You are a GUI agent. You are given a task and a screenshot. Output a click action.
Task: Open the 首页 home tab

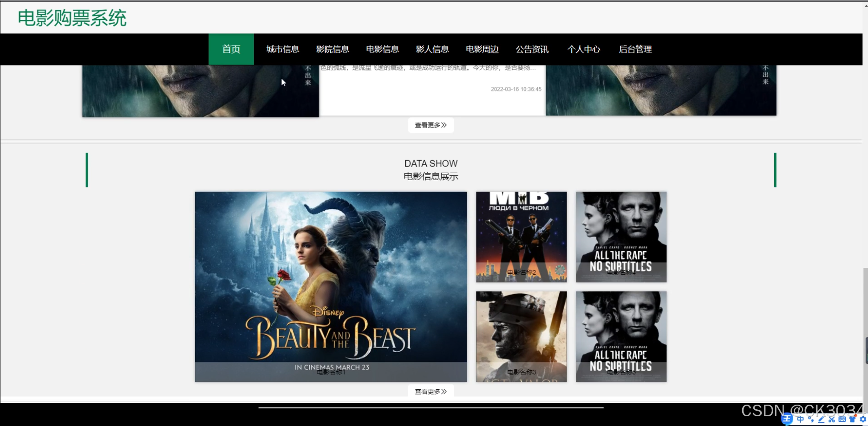click(x=231, y=49)
